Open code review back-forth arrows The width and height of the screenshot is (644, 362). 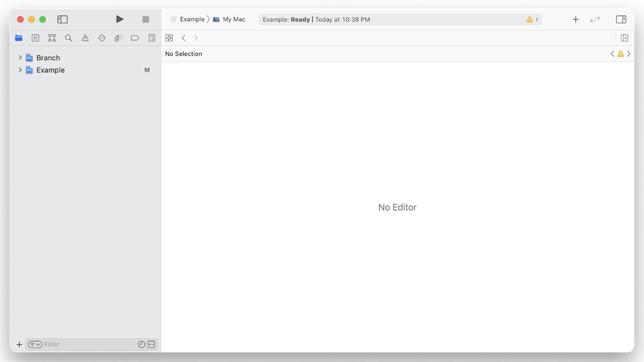click(x=595, y=19)
